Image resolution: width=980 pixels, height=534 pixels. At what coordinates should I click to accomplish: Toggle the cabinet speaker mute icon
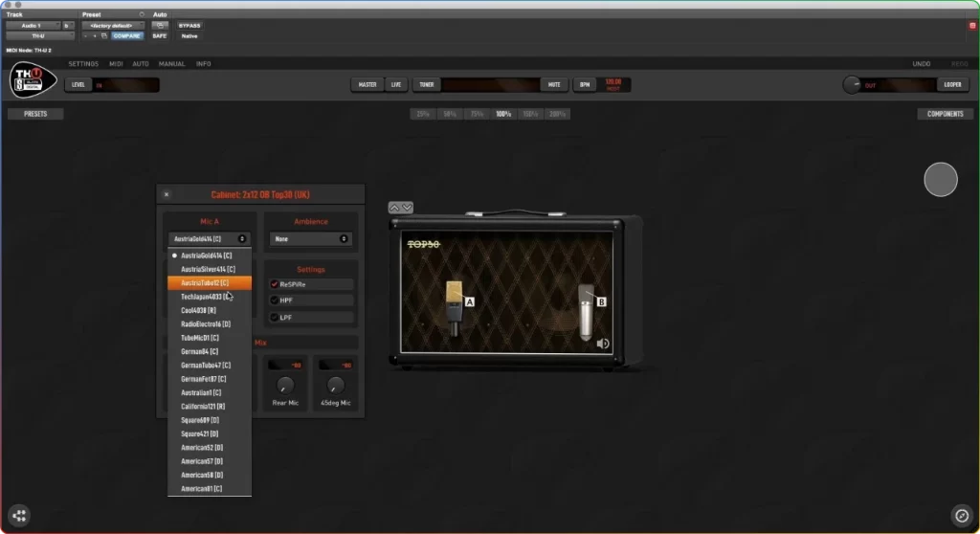point(603,344)
